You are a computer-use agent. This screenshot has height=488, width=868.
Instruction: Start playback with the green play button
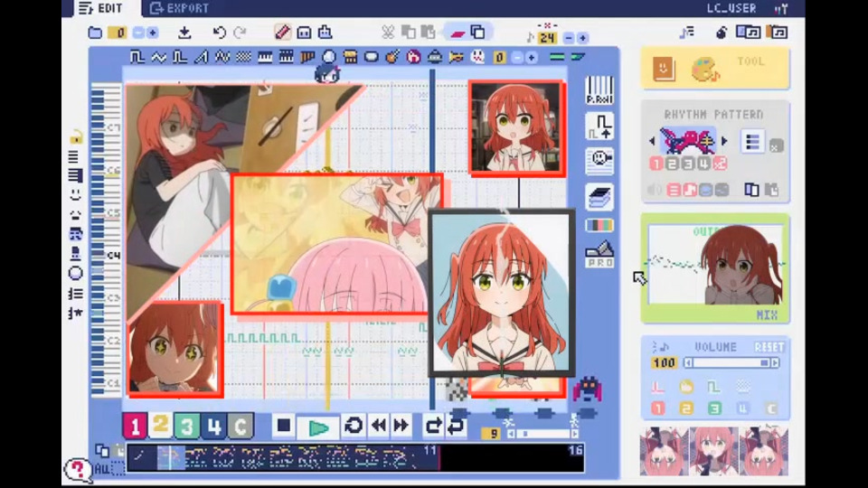point(318,427)
